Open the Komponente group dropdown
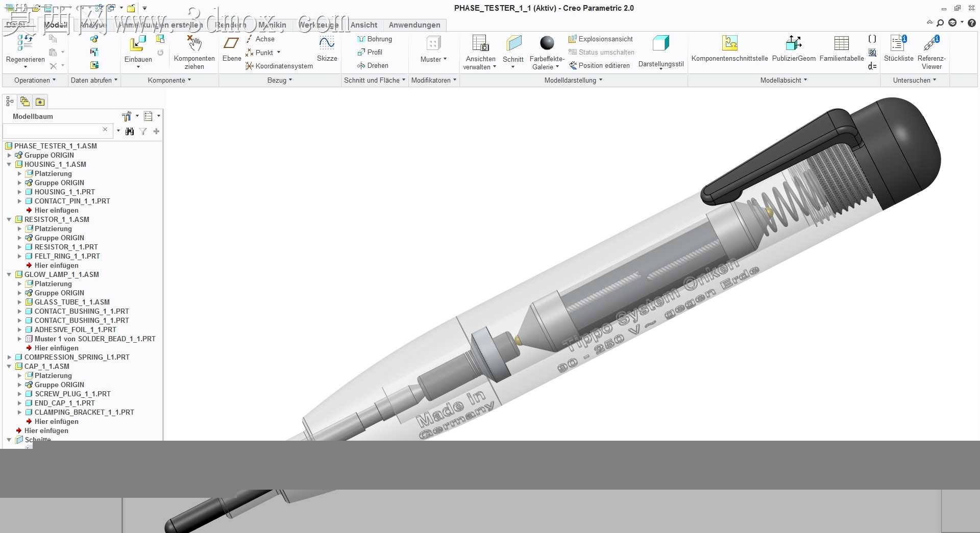 pos(169,80)
